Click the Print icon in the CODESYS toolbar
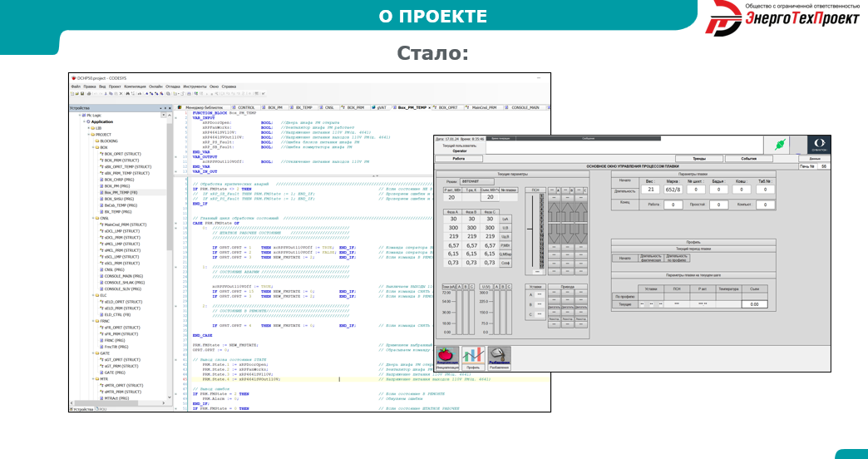This screenshot has height=459, width=868. pos(89,94)
